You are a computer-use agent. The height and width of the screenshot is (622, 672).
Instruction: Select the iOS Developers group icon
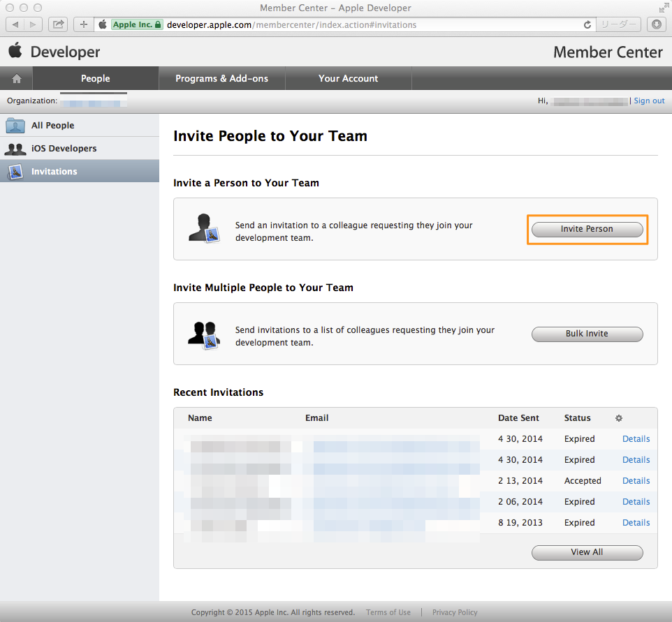coord(15,148)
